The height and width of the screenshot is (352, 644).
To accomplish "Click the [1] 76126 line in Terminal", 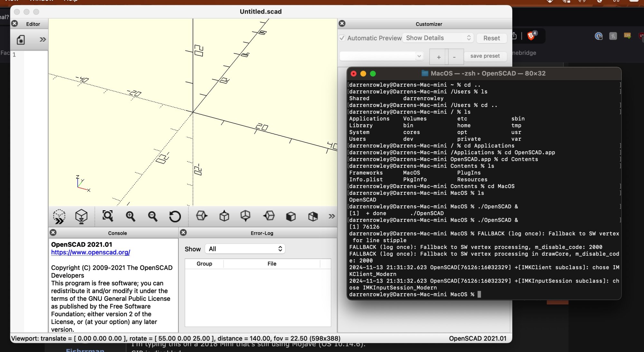I will coord(364,227).
